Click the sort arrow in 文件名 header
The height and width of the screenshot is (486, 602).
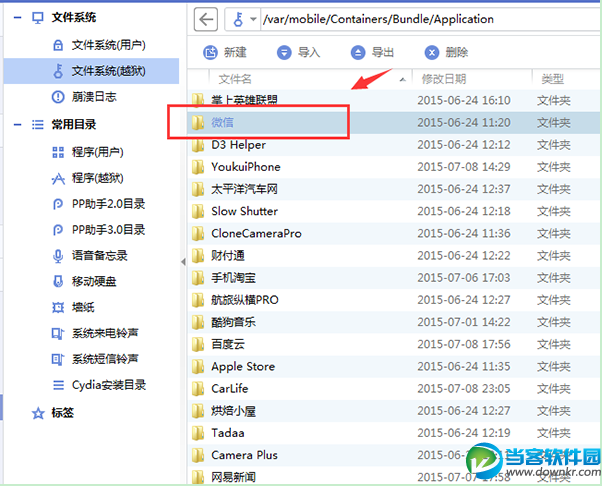click(x=402, y=80)
